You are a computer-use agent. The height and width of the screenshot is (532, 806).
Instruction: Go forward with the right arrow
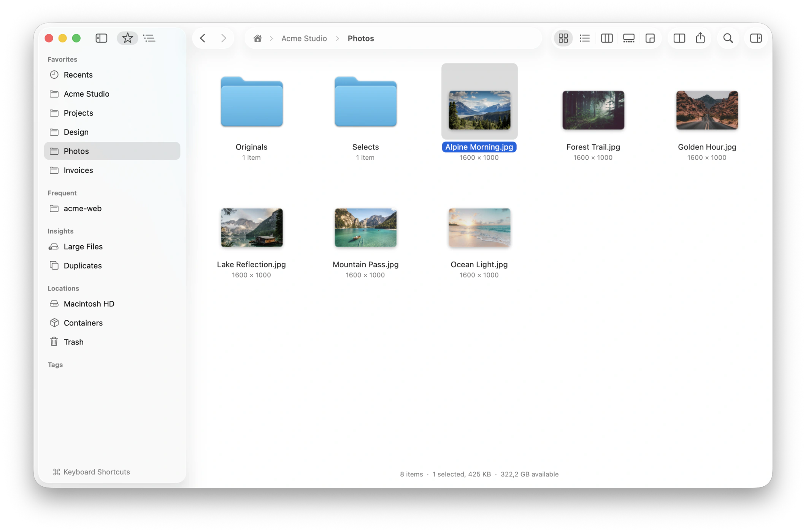coord(224,38)
